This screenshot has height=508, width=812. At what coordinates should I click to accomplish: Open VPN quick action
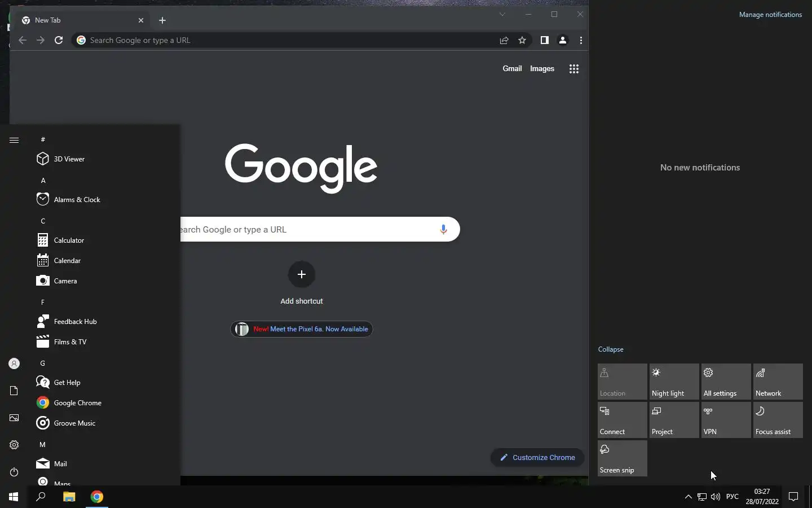click(726, 420)
